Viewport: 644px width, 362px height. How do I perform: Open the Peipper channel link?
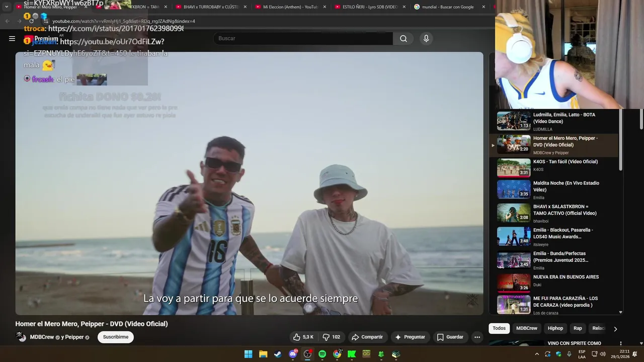[x=74, y=337]
